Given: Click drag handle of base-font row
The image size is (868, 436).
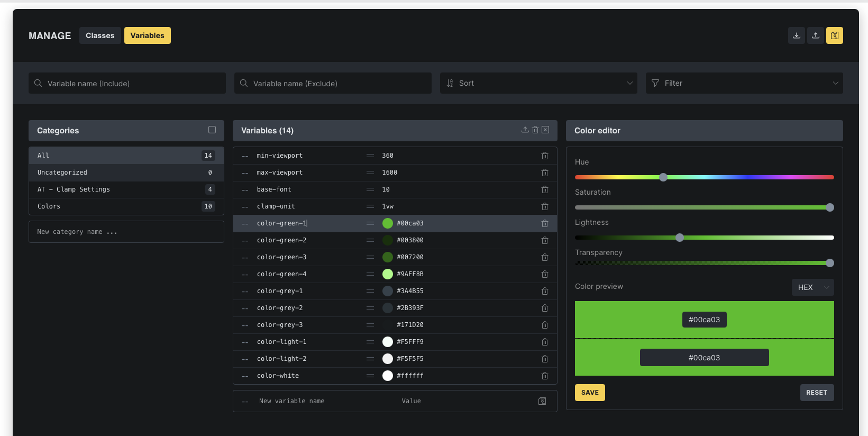Looking at the screenshot, I should tap(370, 189).
